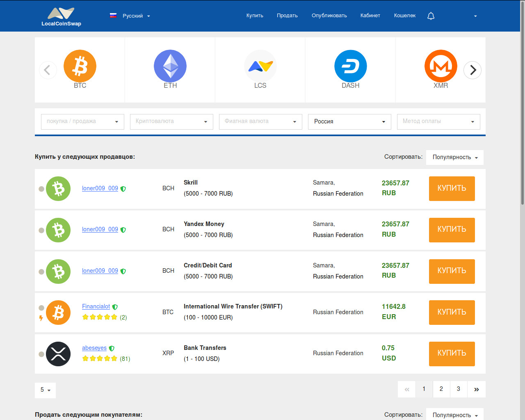Open the notifications bell
Image resolution: width=525 pixels, height=420 pixels.
431,16
